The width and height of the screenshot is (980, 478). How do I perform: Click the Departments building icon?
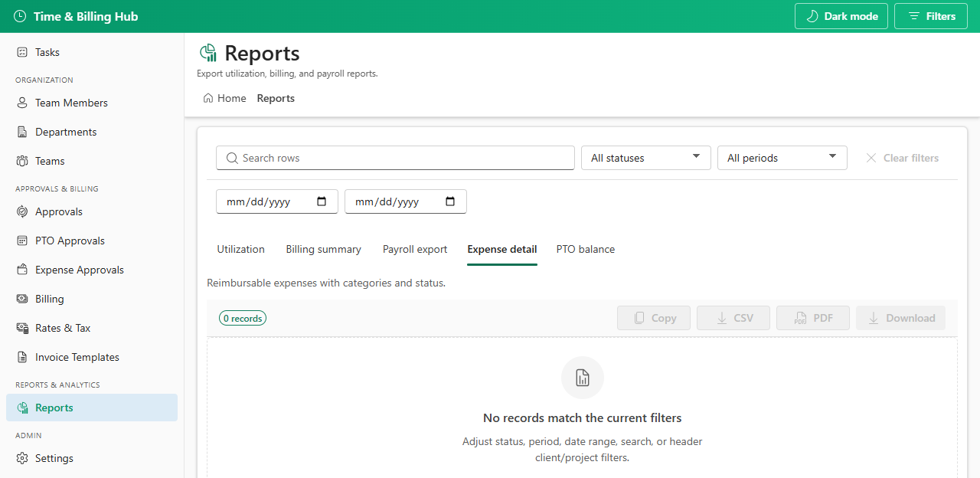point(22,132)
